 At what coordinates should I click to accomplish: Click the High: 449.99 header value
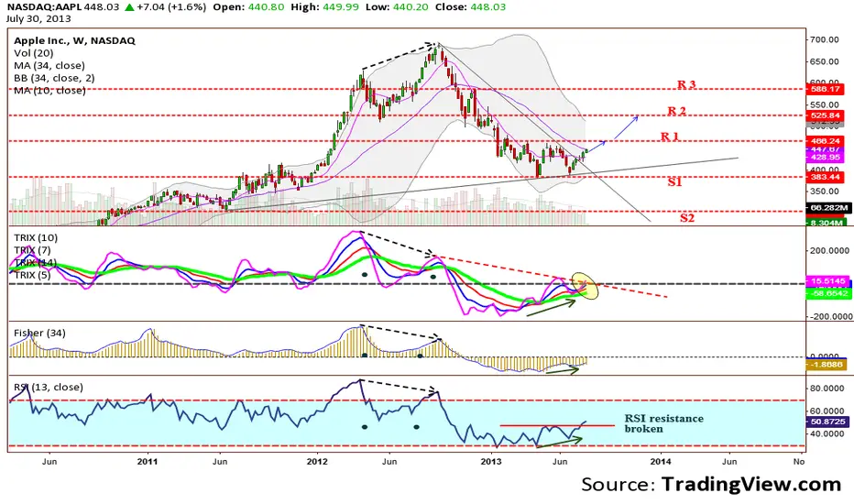(x=326, y=7)
